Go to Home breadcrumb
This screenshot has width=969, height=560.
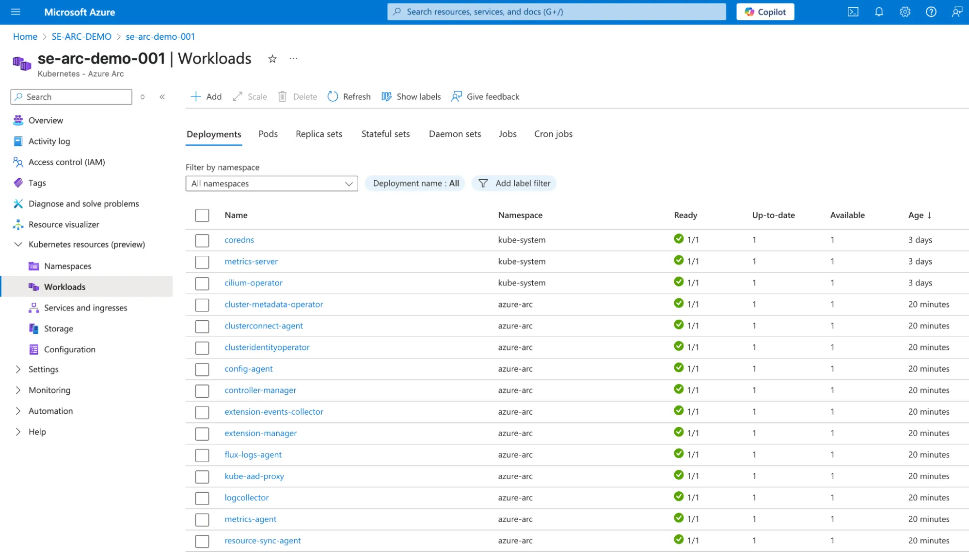[25, 36]
